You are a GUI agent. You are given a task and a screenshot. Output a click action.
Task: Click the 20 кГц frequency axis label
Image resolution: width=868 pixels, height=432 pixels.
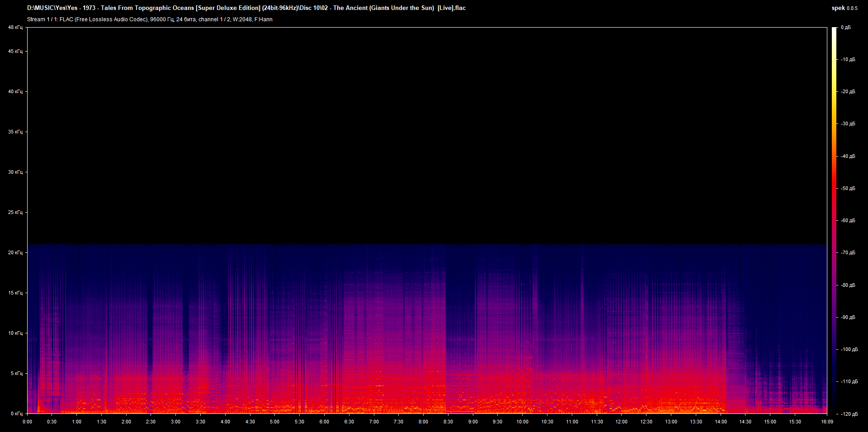(x=15, y=252)
